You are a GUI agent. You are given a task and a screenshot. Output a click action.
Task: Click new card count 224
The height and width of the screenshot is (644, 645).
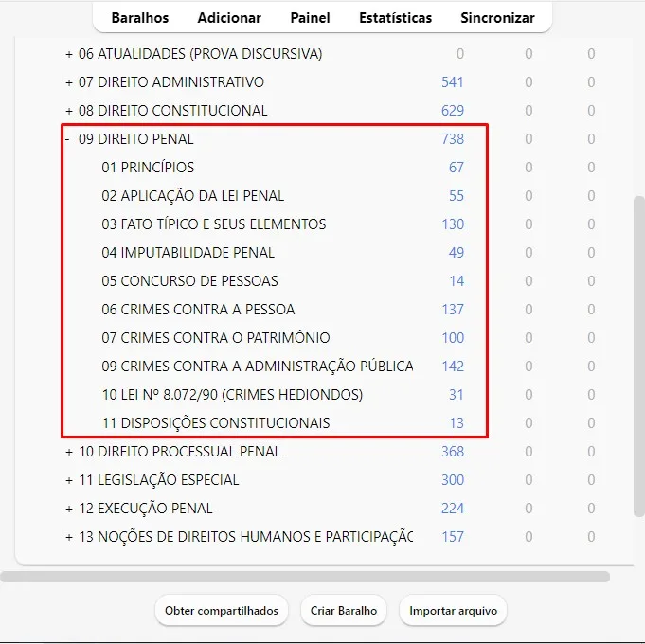pyautogui.click(x=453, y=509)
